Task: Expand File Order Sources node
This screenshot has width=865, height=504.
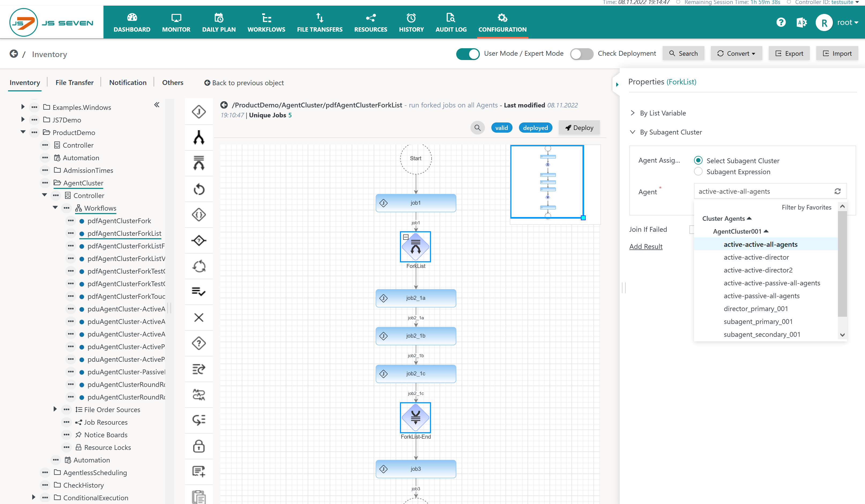Action: point(55,409)
